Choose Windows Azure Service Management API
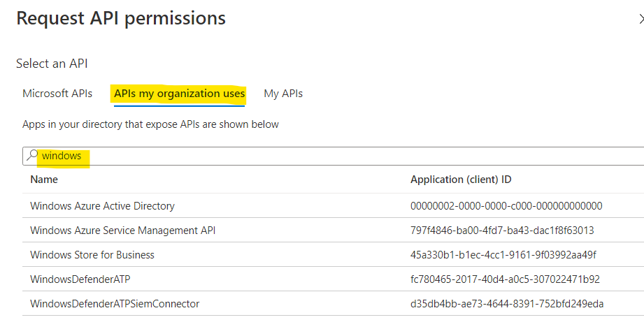Viewport: 644px width, 336px height. coord(123,231)
